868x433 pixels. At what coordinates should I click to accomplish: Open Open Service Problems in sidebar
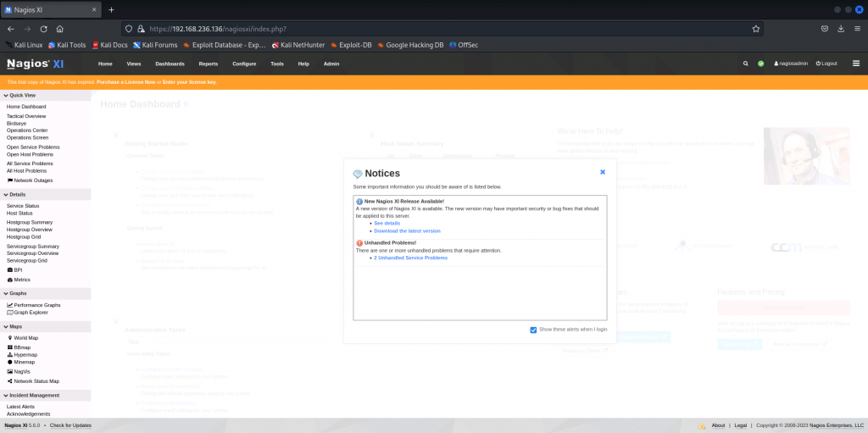pos(33,147)
